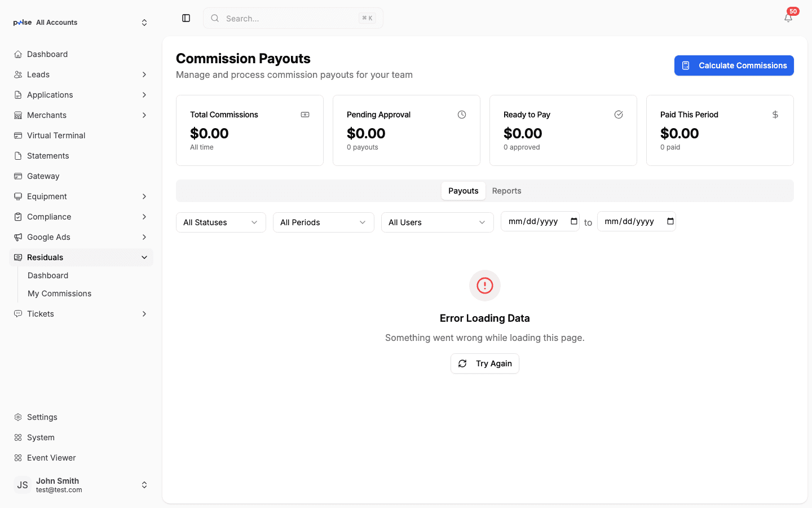812x508 pixels.
Task: Open the calendar icon on the first date field
Action: (x=573, y=221)
